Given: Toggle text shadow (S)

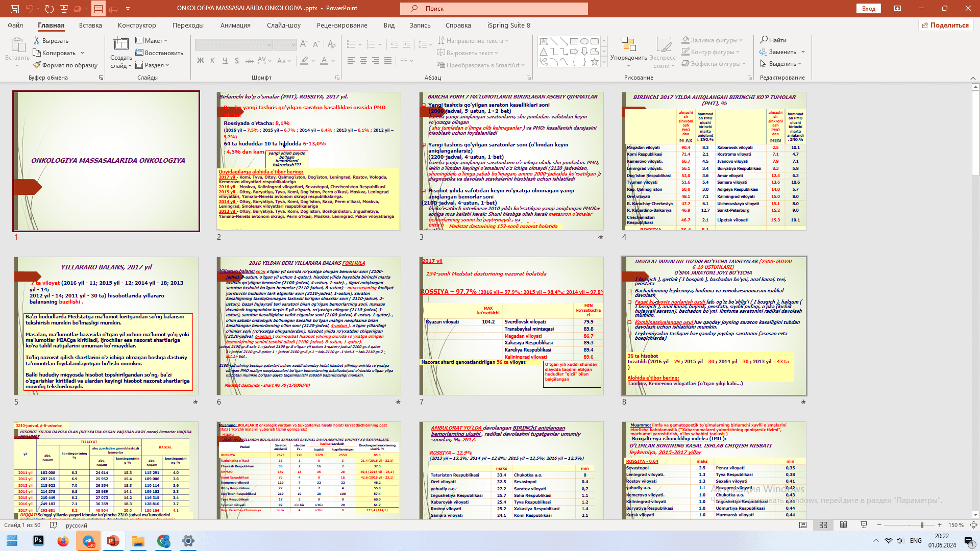Looking at the screenshot, I should (x=237, y=61).
